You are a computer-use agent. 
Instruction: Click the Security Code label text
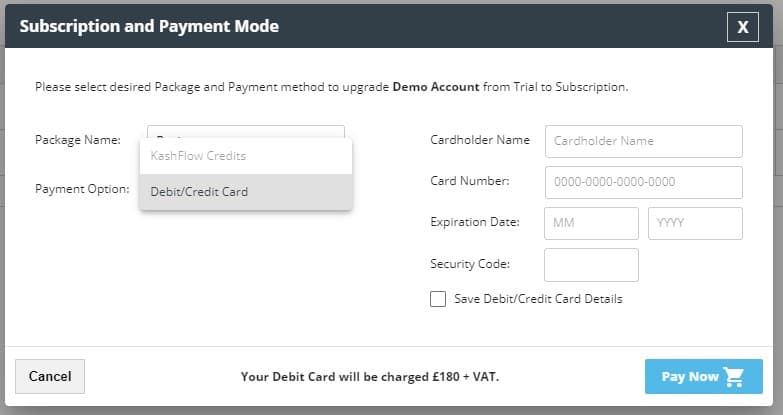pos(470,263)
